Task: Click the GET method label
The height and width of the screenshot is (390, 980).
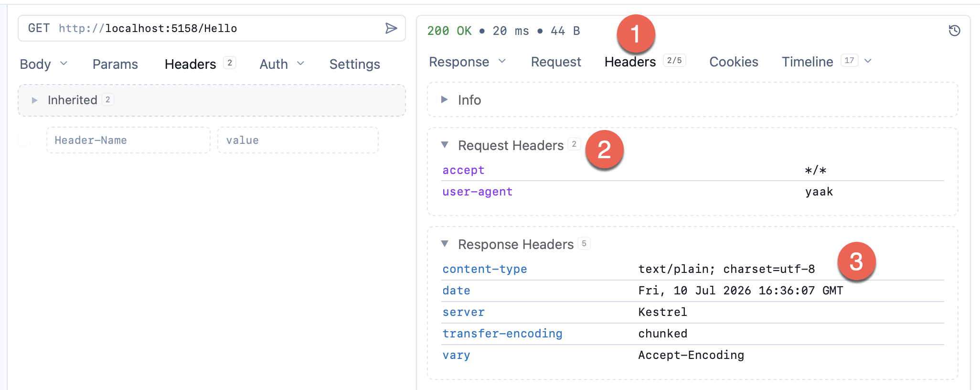Action: point(39,28)
